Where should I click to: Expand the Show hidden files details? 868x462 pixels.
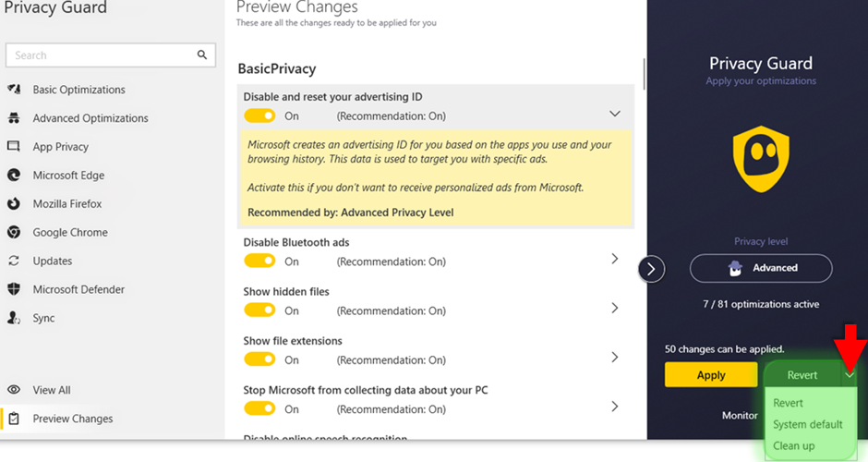click(614, 308)
